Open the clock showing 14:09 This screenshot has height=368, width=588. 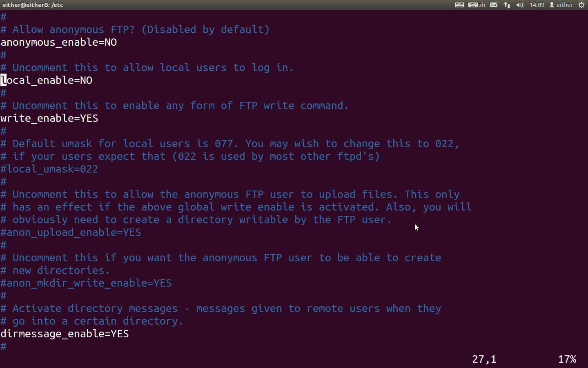tap(537, 5)
